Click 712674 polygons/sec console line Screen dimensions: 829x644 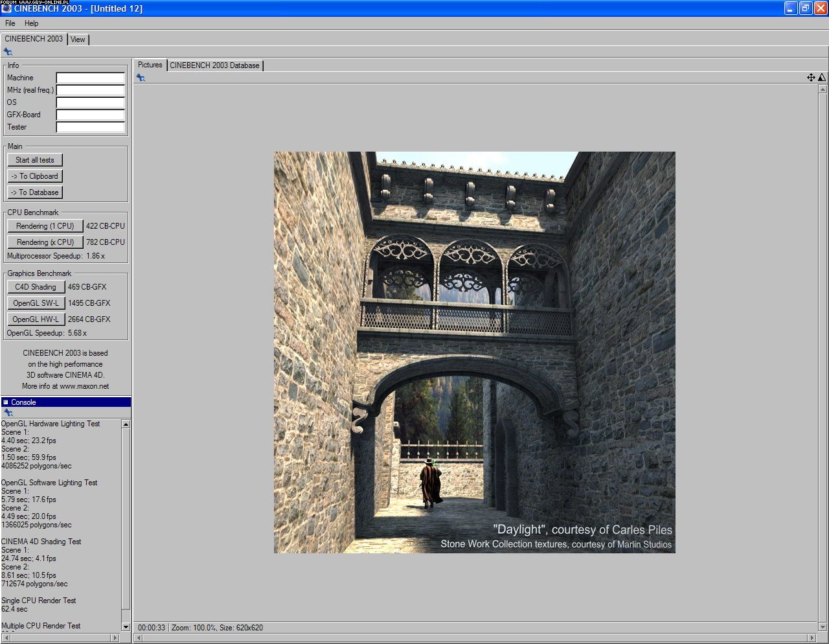click(x=34, y=584)
